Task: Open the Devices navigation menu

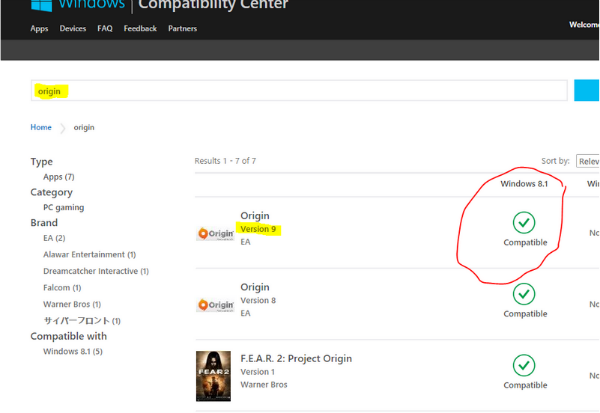Action: (73, 29)
